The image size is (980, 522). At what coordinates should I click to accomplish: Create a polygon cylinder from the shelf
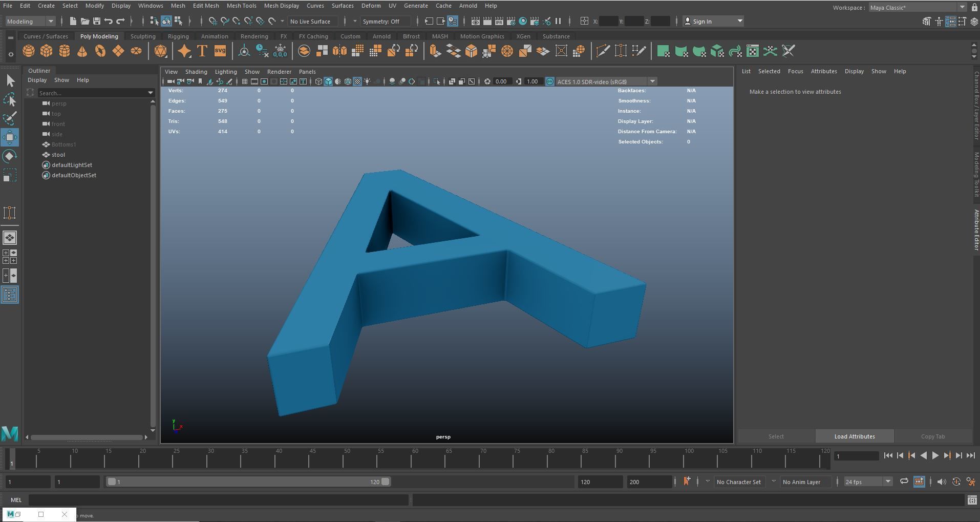pos(65,51)
